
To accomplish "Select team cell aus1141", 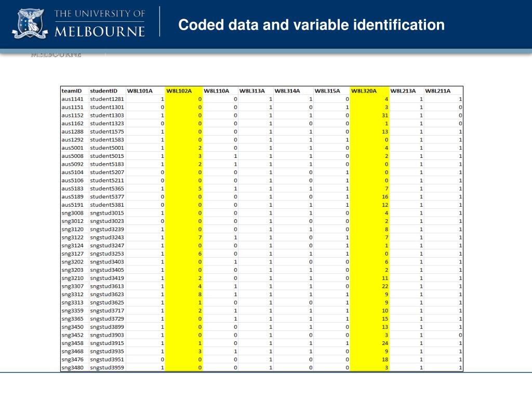I will click(x=72, y=99).
